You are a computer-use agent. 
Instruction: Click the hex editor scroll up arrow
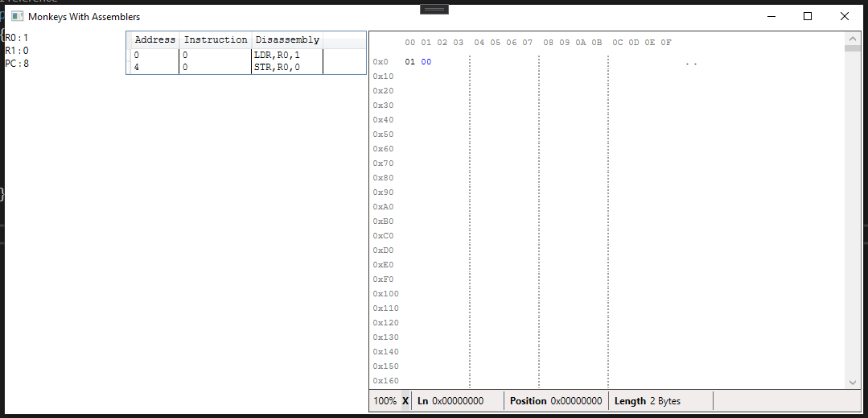(x=853, y=39)
